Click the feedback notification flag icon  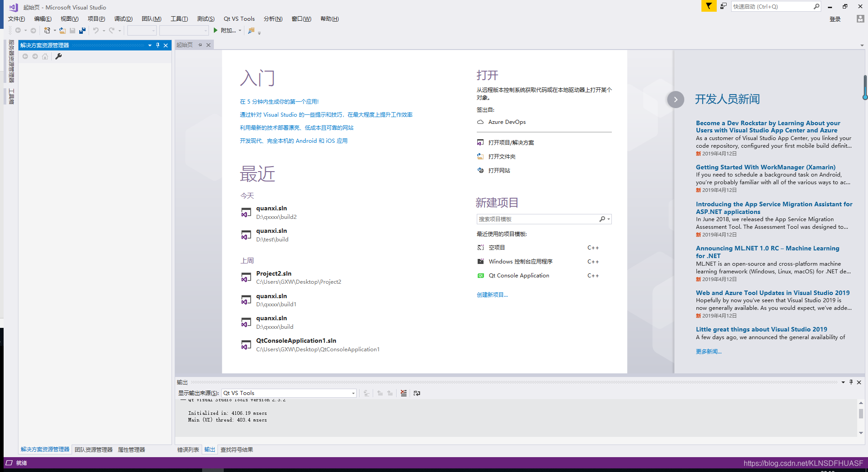coord(709,6)
